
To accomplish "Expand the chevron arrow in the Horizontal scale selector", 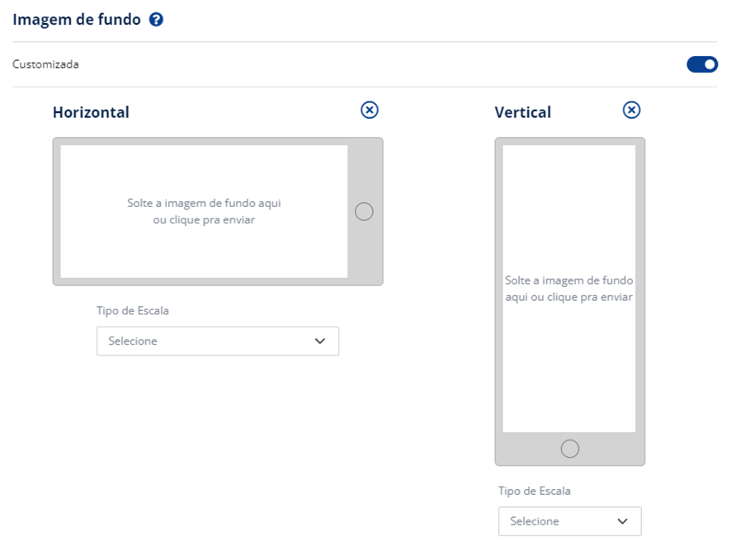I will coord(320,341).
